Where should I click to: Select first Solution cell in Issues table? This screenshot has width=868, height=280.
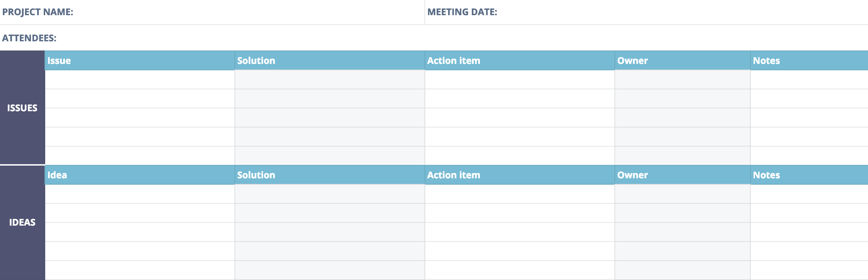tap(330, 79)
